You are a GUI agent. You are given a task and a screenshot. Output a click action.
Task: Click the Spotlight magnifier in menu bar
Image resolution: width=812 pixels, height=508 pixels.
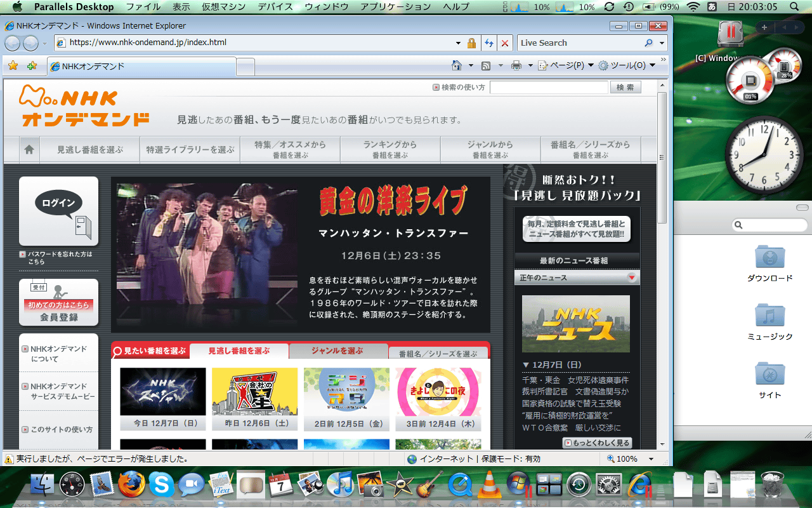tap(795, 7)
